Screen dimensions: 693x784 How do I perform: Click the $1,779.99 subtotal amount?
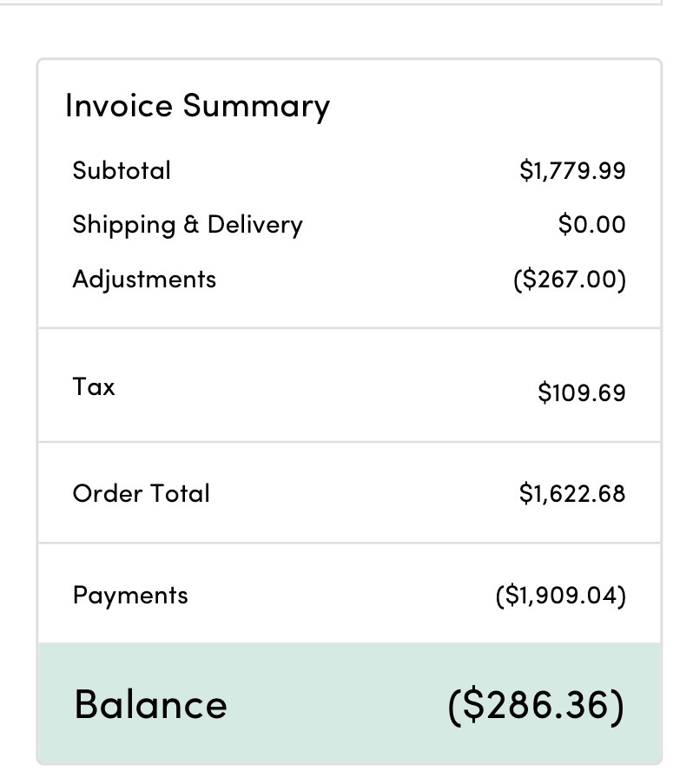coord(572,170)
